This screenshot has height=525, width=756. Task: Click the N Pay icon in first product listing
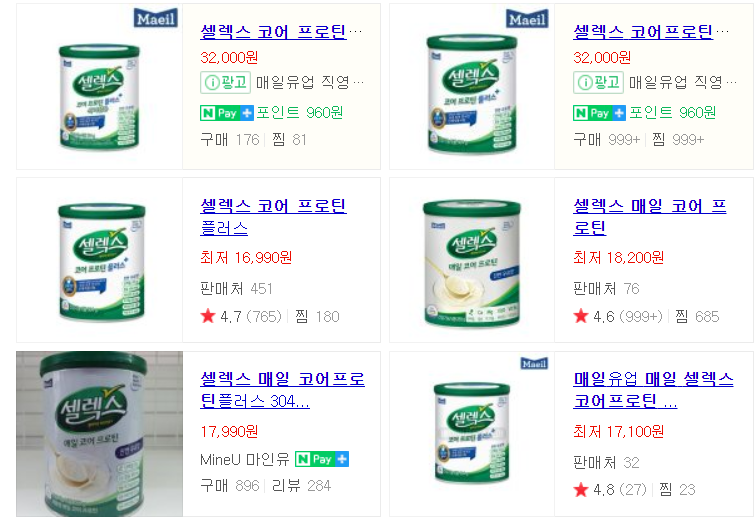[x=227, y=113]
